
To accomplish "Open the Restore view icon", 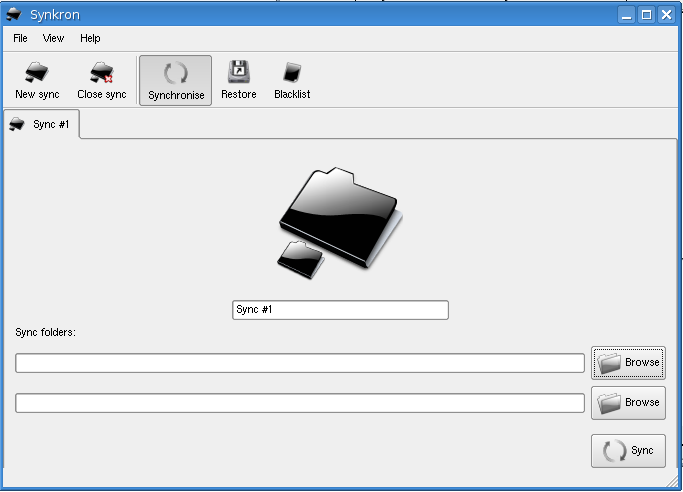I will tap(239, 81).
